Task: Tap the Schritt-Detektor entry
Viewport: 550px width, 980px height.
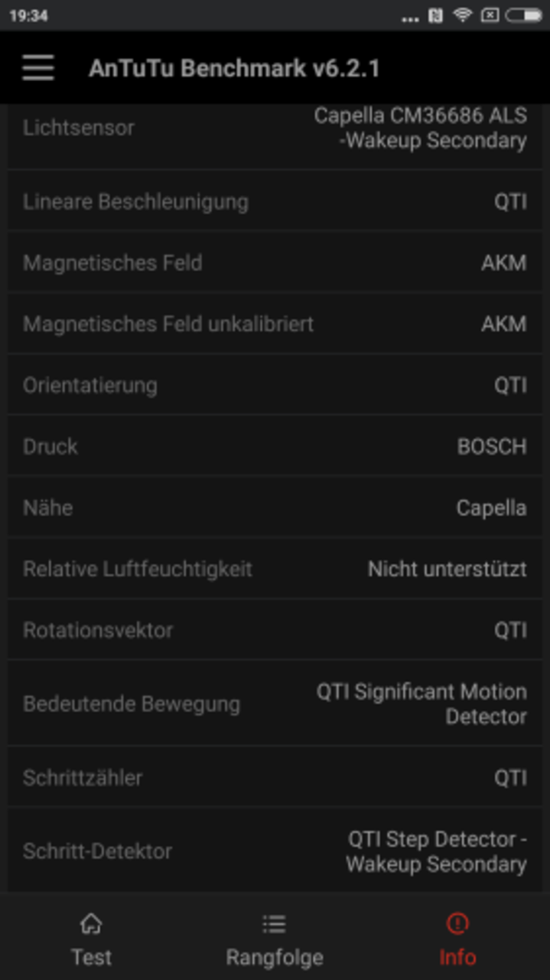Action: pos(275,850)
